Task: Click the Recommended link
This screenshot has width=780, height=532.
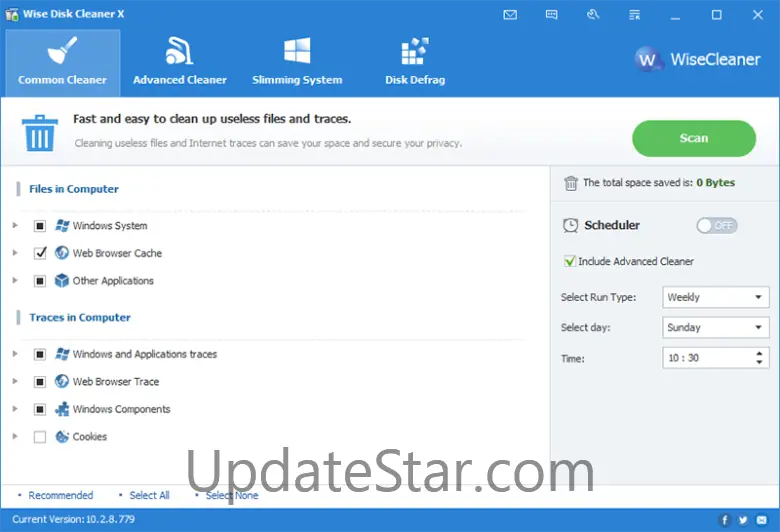Action: pos(60,496)
